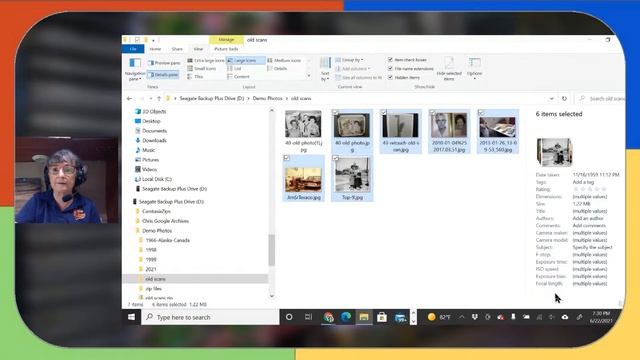This screenshot has width=640, height=360.
Task: Open Downloads in the navigation pane
Action: tap(154, 140)
